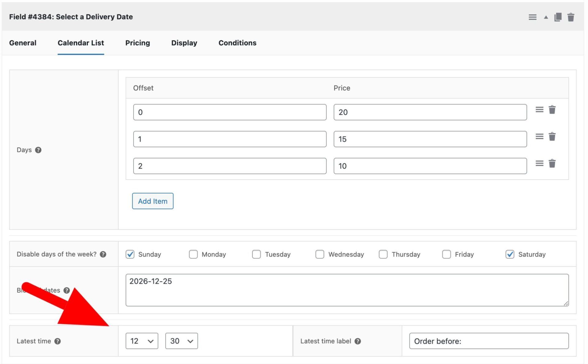Delete the offset 1 row via its trash icon
The width and height of the screenshot is (588, 364).
tap(552, 137)
